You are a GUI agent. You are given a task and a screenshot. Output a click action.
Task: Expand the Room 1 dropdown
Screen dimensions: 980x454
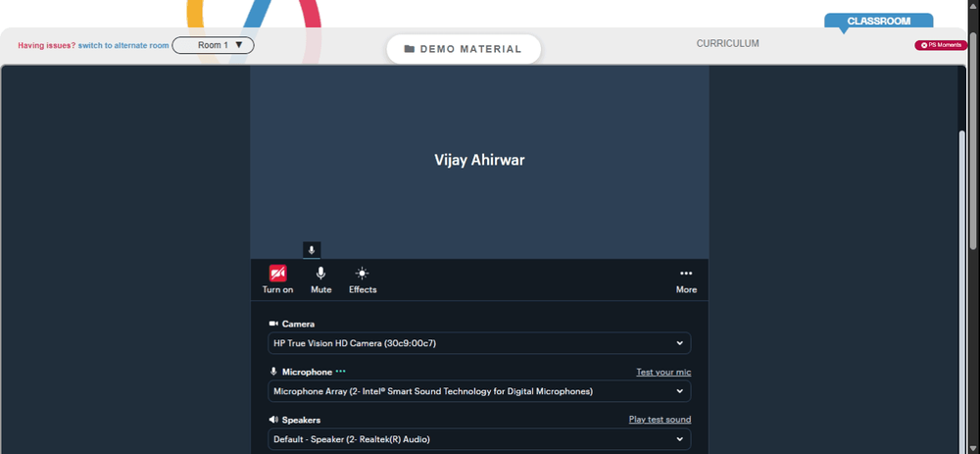[x=213, y=45]
